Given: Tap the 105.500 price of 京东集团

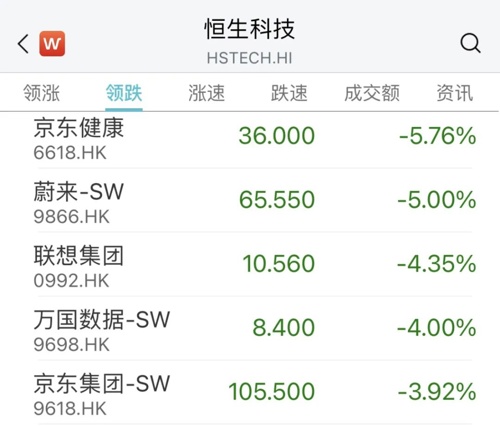Looking at the screenshot, I should click(x=272, y=392).
